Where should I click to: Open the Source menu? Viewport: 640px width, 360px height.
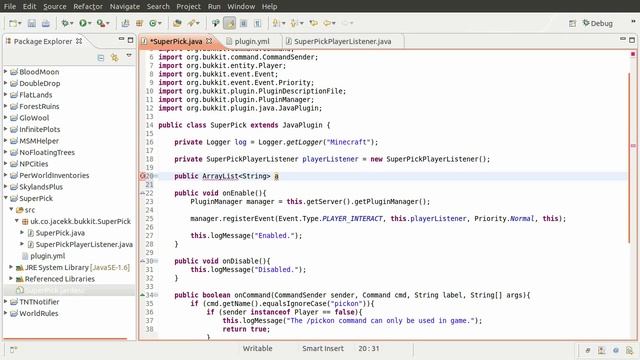(x=55, y=7)
